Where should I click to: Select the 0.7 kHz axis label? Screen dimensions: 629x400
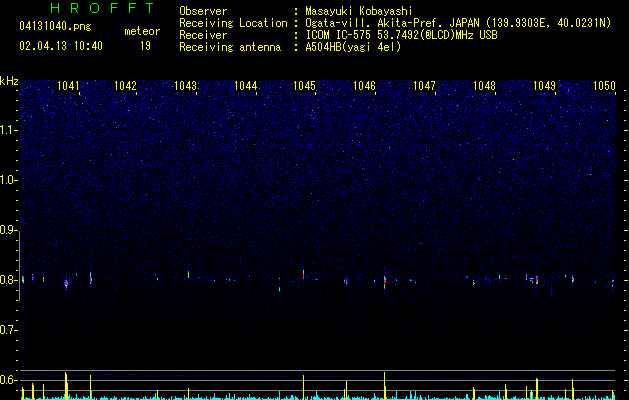(8, 330)
